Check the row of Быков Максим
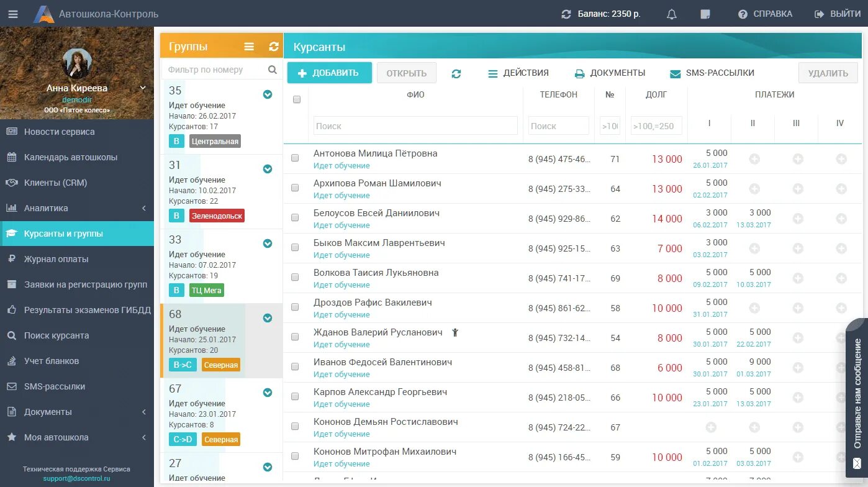 coord(295,247)
